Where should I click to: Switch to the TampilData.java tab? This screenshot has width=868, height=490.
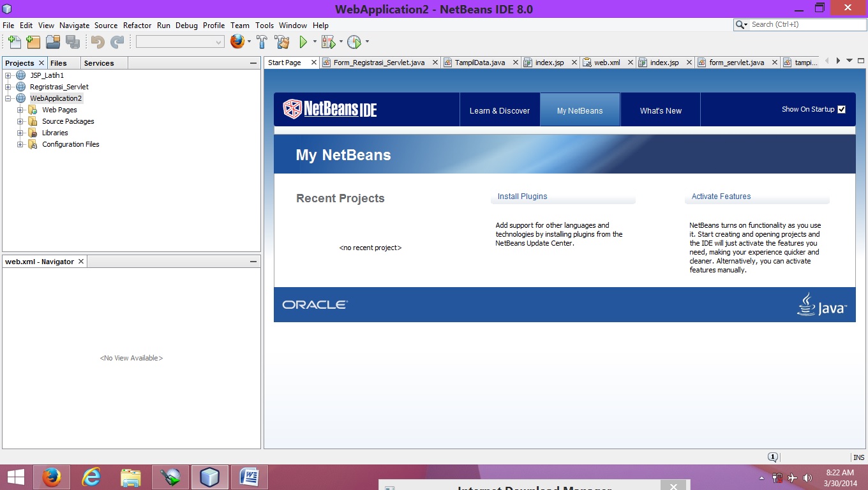pyautogui.click(x=481, y=63)
